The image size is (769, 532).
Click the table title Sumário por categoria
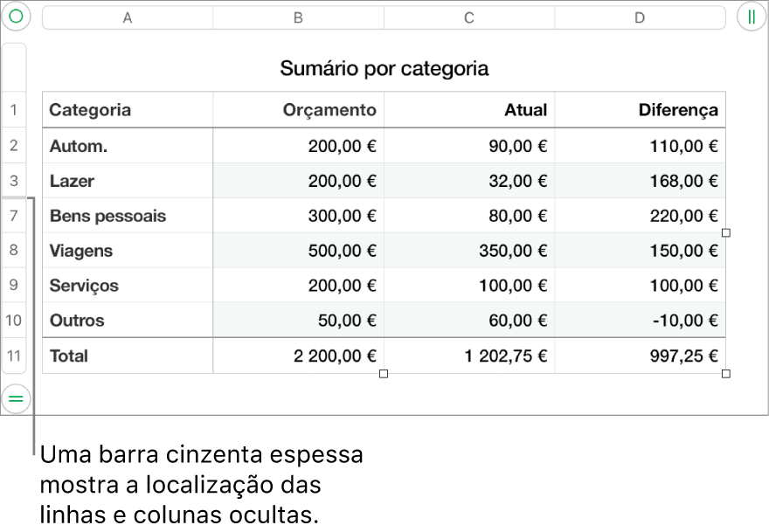point(384,68)
